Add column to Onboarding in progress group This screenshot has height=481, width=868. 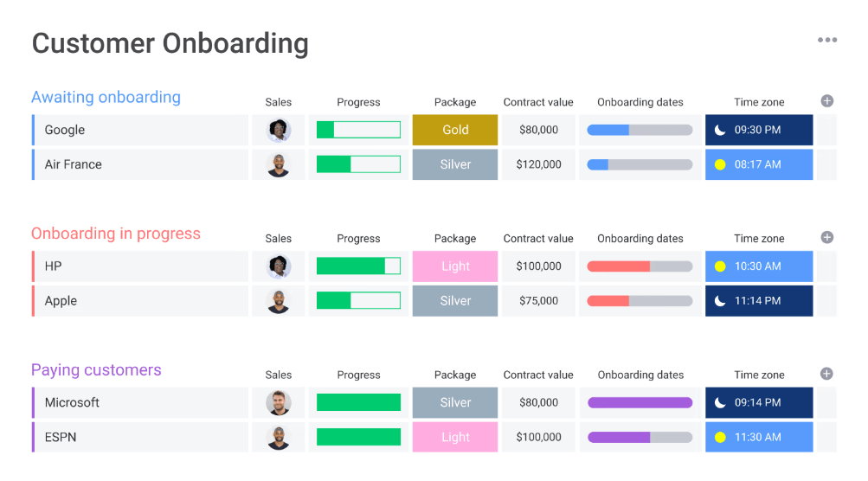tap(826, 237)
